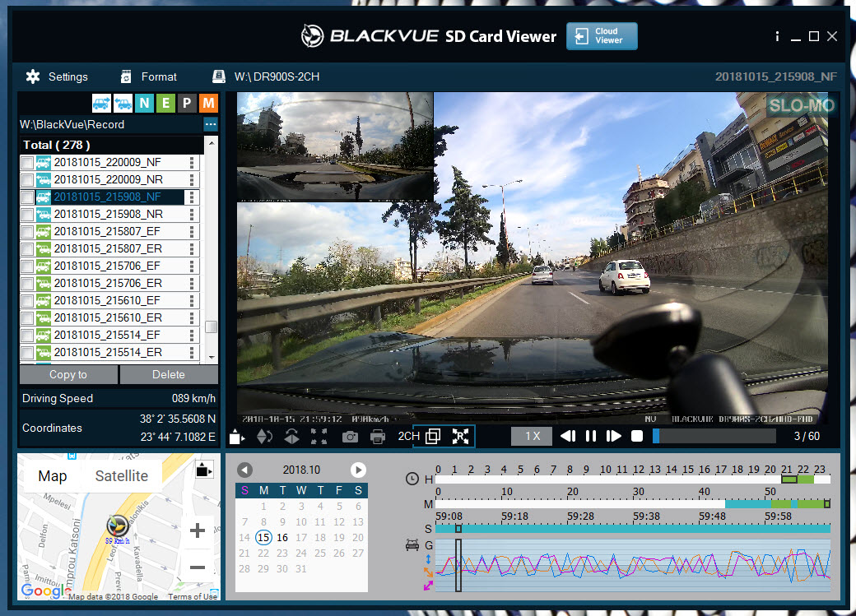The width and height of the screenshot is (856, 616).
Task: Capture a snapshot with the camera icon
Action: click(350, 437)
